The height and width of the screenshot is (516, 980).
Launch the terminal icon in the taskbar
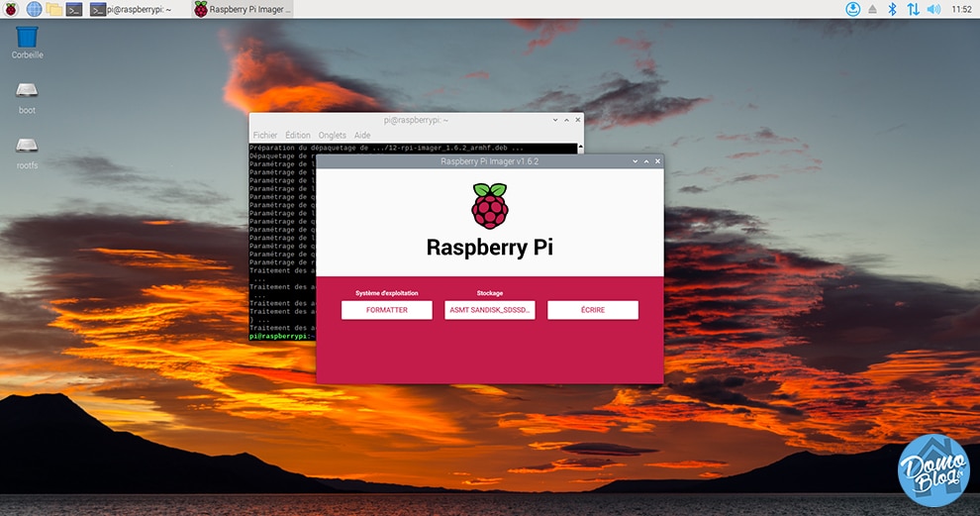tap(74, 9)
